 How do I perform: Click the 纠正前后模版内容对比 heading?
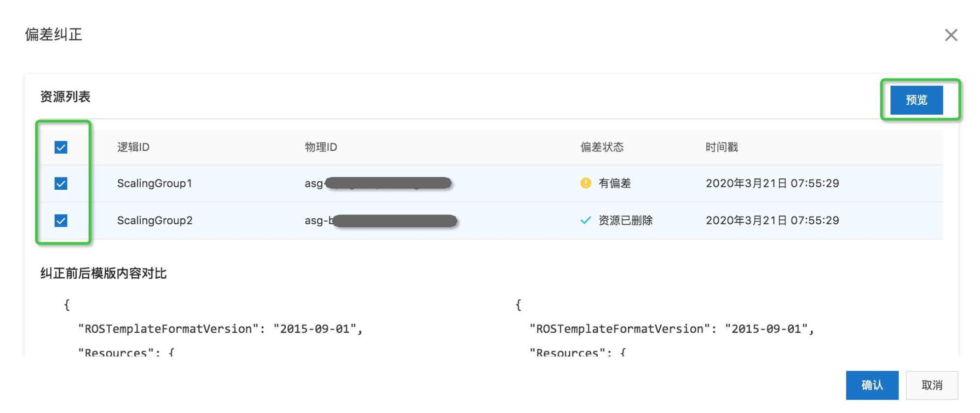pyautogui.click(x=103, y=273)
